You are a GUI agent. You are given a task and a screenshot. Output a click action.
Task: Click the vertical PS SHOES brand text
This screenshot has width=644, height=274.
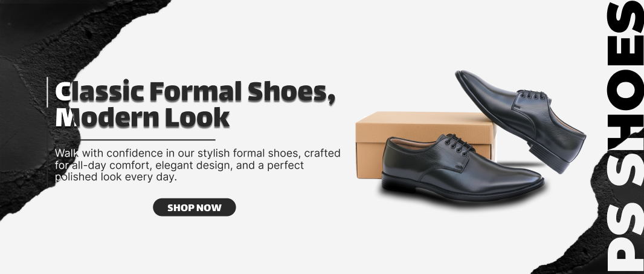click(x=625, y=137)
